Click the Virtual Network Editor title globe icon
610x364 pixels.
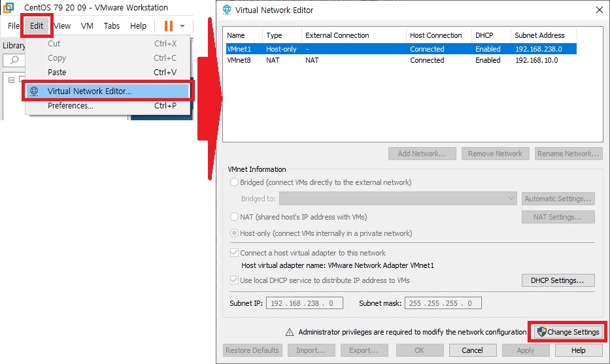point(227,10)
